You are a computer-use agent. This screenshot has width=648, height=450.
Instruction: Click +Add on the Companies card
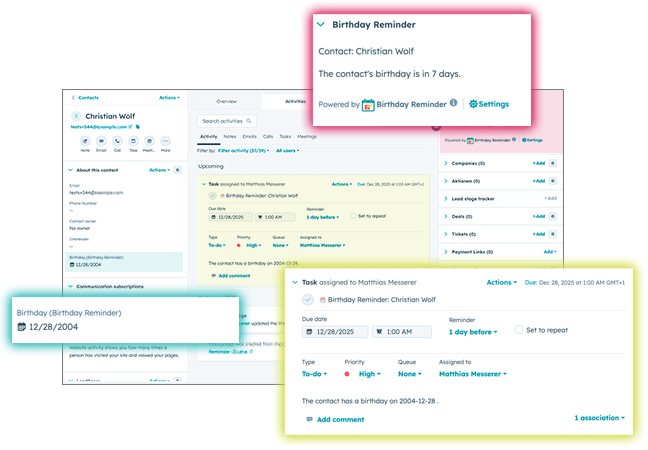coord(538,163)
